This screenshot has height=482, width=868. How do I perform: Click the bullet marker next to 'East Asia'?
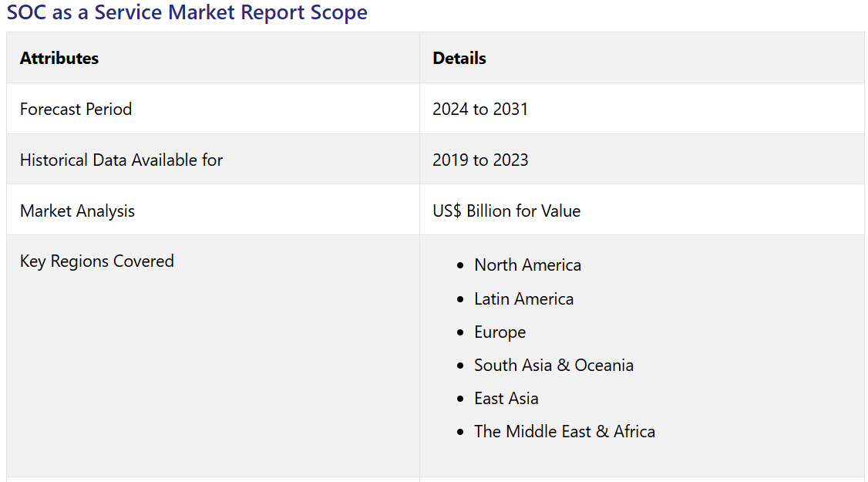click(x=460, y=399)
